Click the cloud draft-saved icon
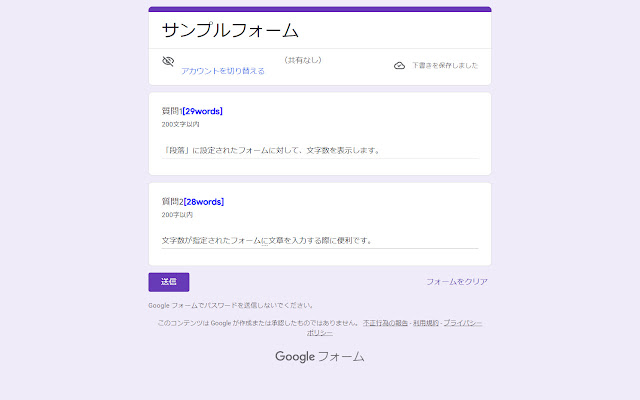The height and width of the screenshot is (400, 640). [399, 65]
